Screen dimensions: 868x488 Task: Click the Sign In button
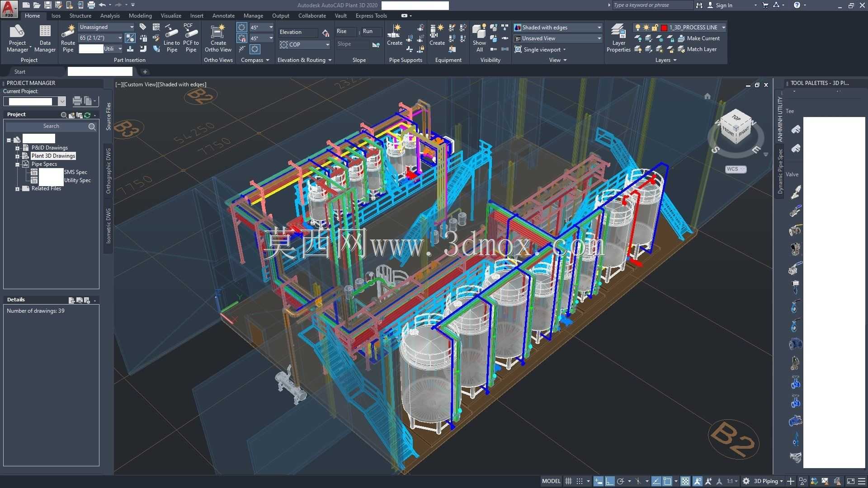[720, 5]
